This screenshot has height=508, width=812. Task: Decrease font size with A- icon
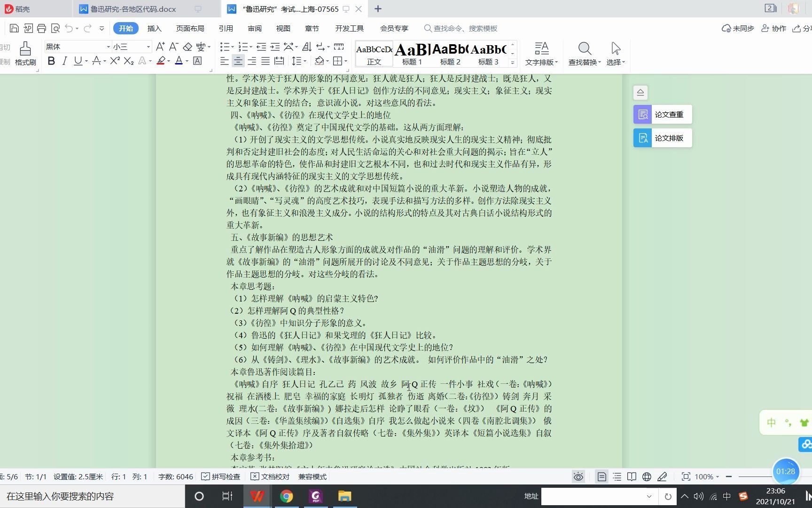[x=173, y=47]
